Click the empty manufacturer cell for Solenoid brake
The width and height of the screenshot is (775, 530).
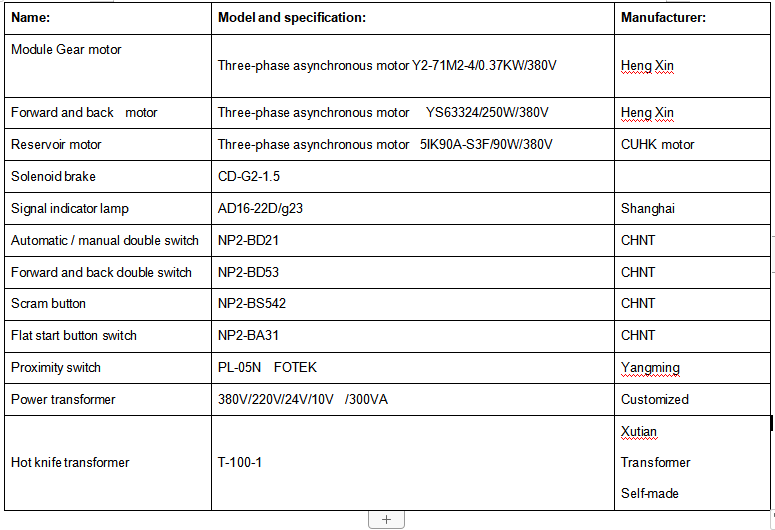coord(692,177)
